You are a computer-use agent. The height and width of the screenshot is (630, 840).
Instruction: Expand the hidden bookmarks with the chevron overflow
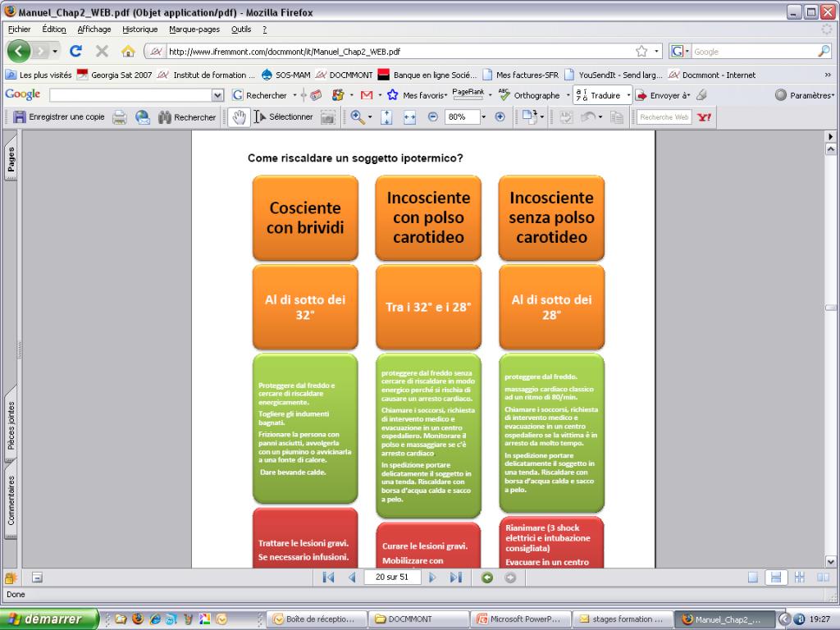tap(828, 75)
